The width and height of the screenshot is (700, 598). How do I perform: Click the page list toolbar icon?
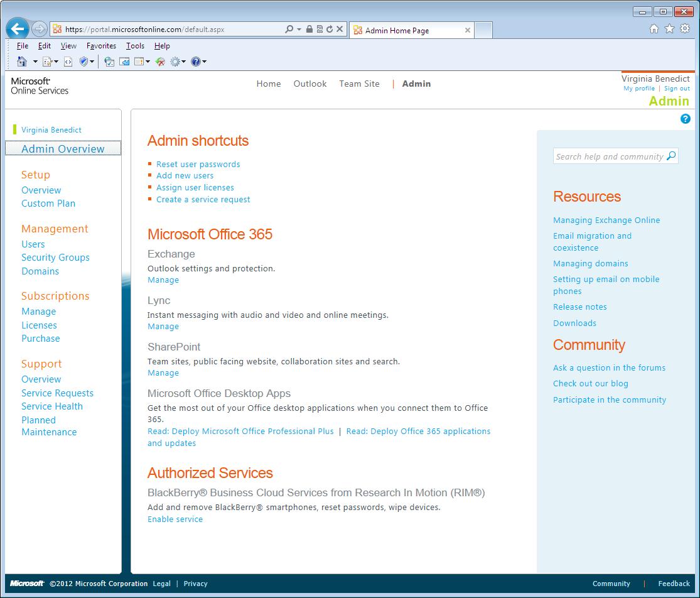139,62
